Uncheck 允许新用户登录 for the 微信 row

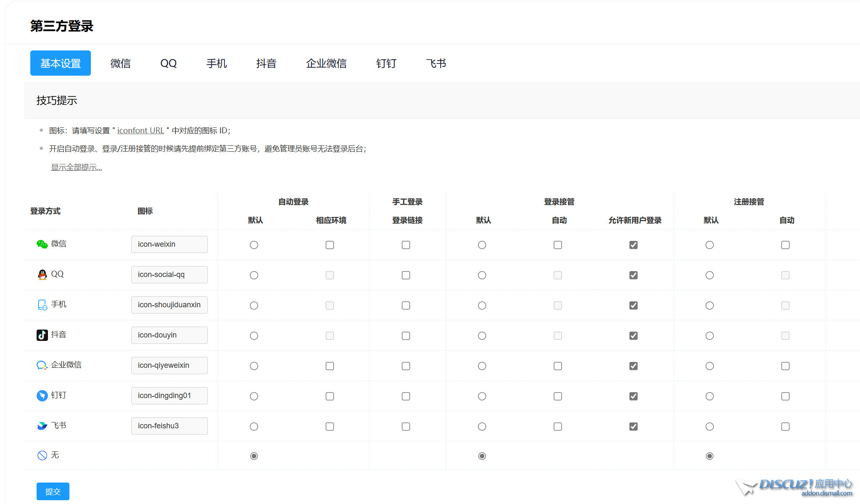click(633, 245)
